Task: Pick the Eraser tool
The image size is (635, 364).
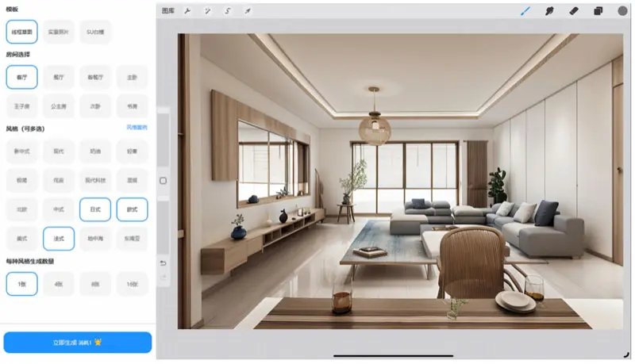Action: point(574,11)
